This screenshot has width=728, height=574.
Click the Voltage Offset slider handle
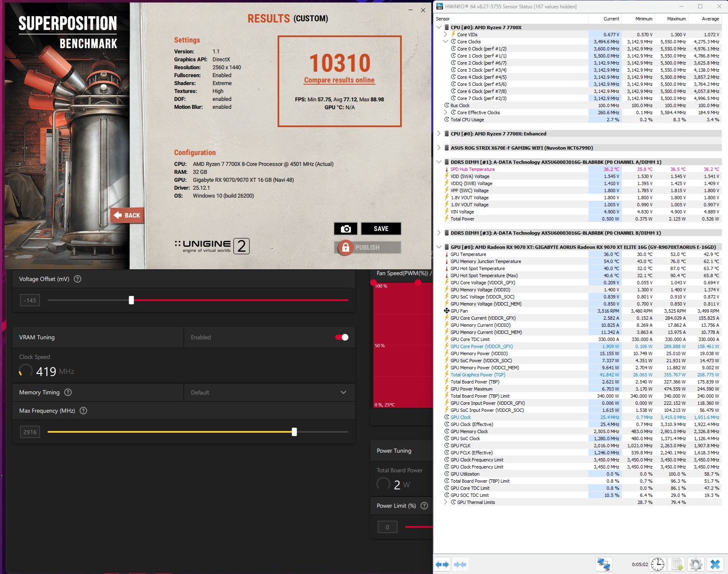131,300
